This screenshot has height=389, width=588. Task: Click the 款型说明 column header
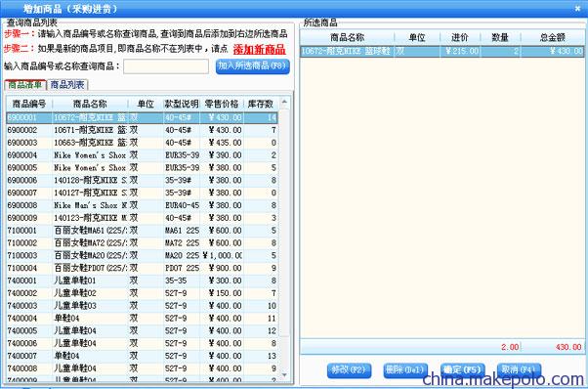182,104
